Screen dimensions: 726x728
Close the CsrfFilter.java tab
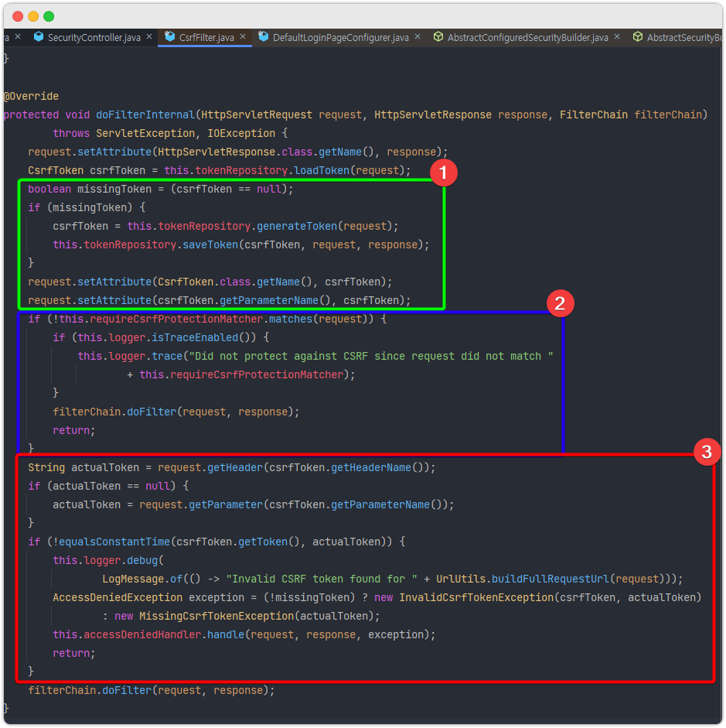click(x=242, y=36)
